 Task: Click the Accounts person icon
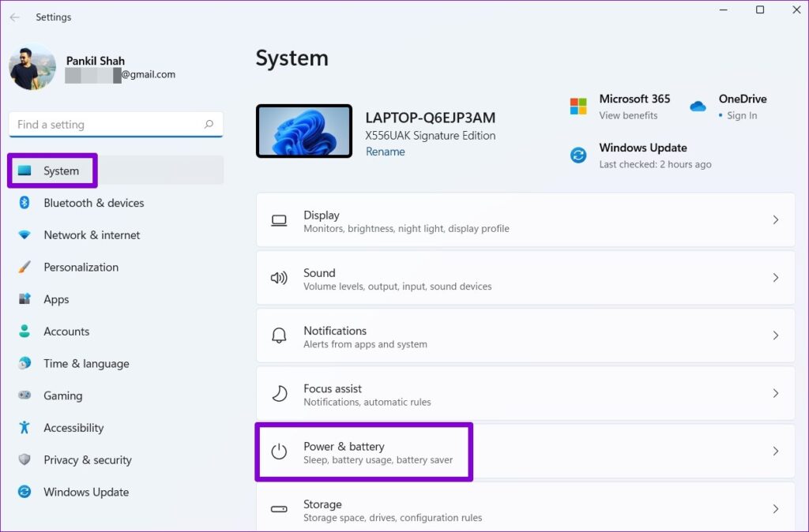point(21,332)
